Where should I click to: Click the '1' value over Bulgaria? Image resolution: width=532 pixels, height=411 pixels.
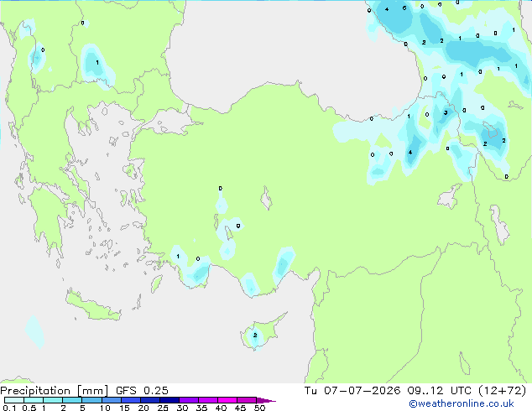coord(97,62)
